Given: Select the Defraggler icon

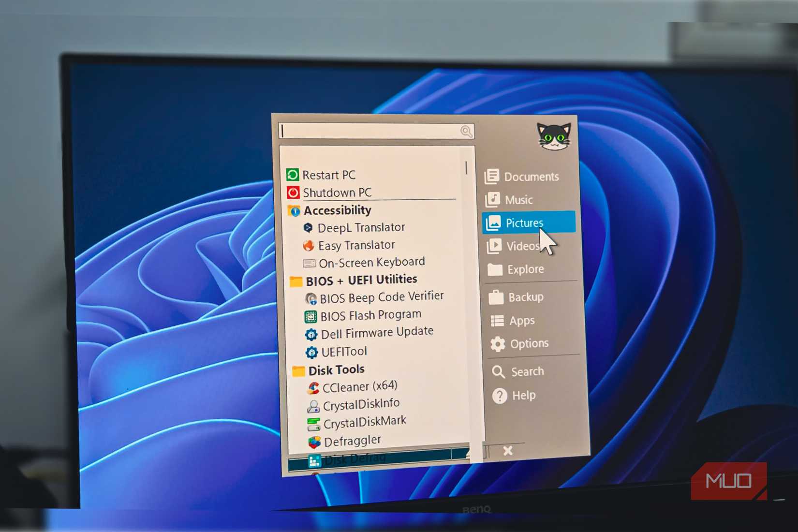Looking at the screenshot, I should tap(315, 440).
